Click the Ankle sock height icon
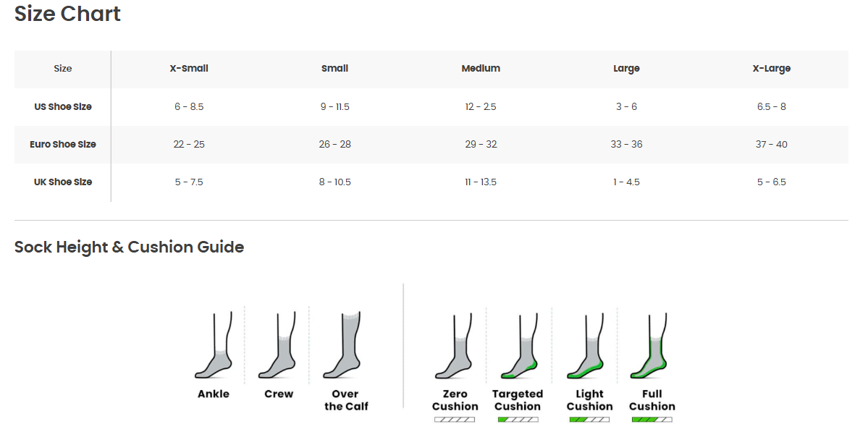Image resolution: width=868 pixels, height=445 pixels. pyautogui.click(x=214, y=346)
